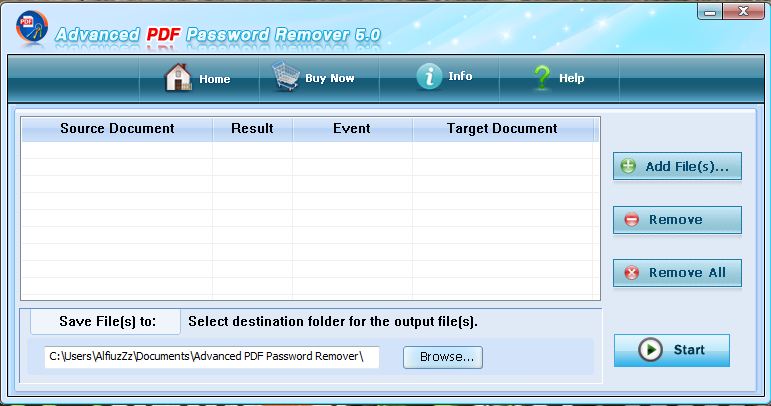
Task: Open the Info menu label
Action: [x=460, y=76]
